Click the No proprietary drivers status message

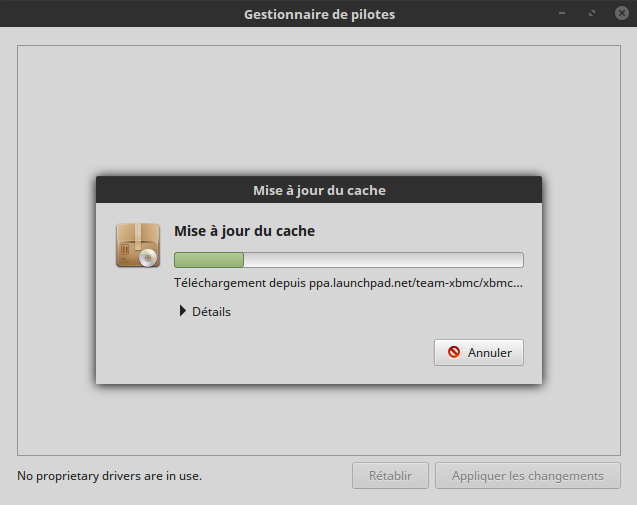pyautogui.click(x=110, y=476)
